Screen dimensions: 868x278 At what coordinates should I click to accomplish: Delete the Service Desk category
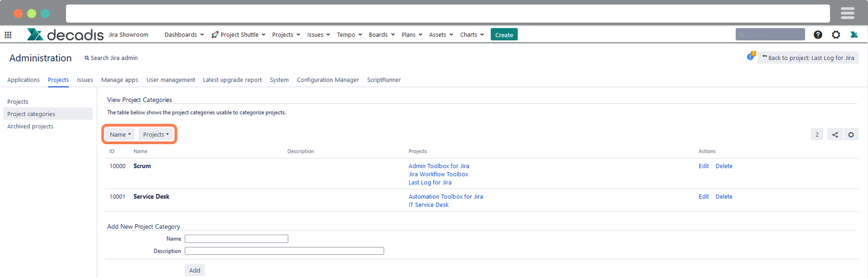(x=724, y=197)
